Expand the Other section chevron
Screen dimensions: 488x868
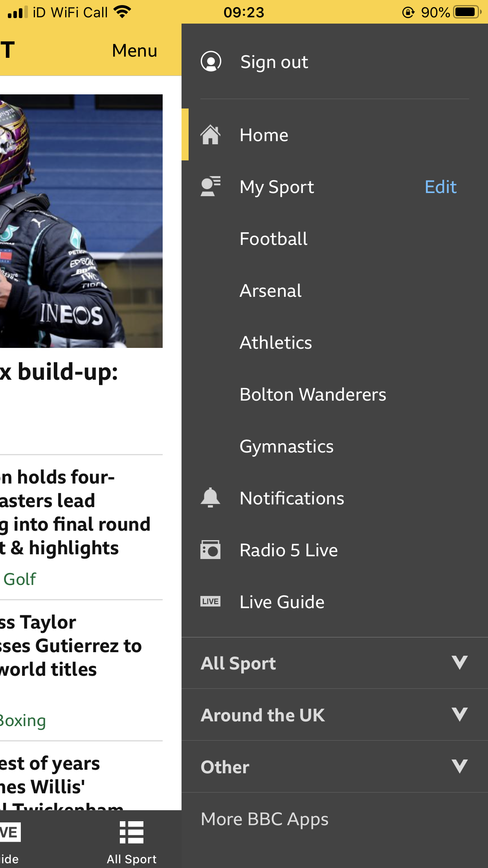[460, 767]
